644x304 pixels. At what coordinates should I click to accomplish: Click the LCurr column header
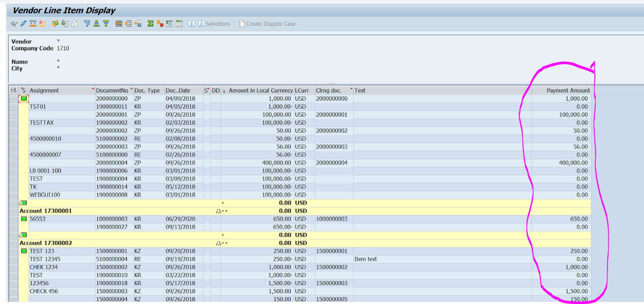[x=304, y=90]
